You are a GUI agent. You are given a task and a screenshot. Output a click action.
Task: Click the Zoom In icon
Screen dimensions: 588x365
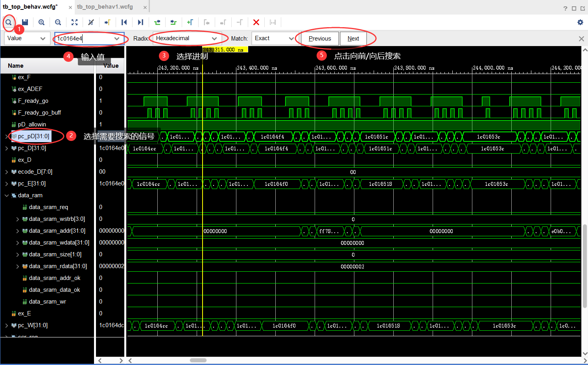pyautogui.click(x=41, y=22)
